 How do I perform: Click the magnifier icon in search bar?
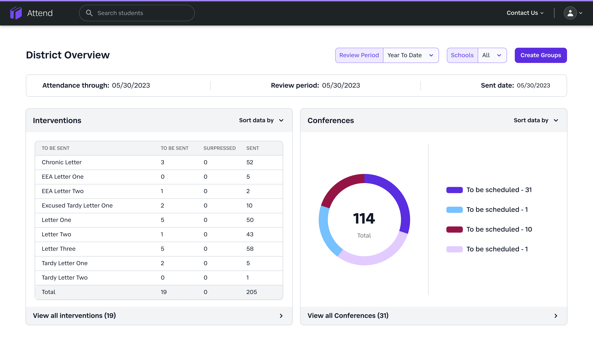(x=89, y=13)
